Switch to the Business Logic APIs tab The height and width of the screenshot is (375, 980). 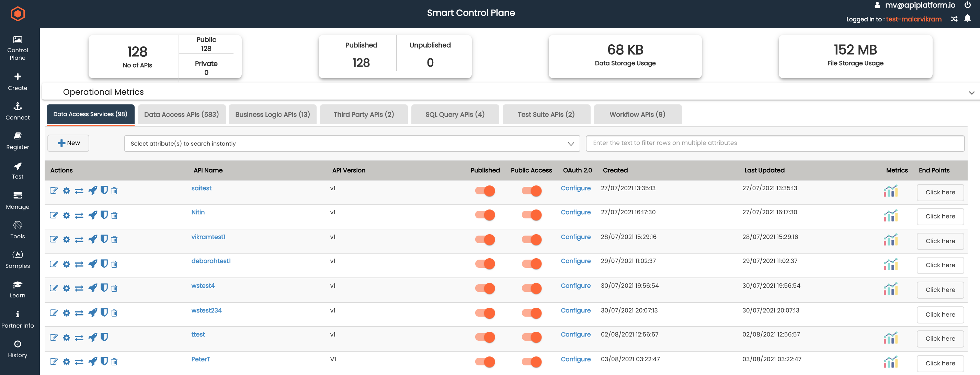(272, 114)
